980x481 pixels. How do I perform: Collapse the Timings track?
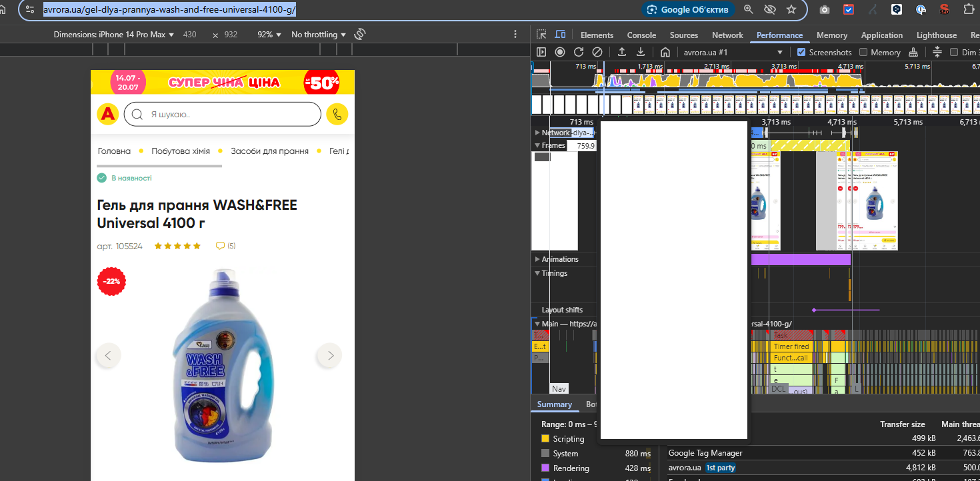(x=537, y=273)
